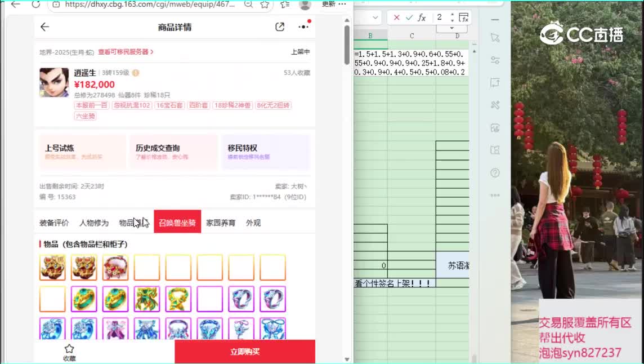644x364 pixels.
Task: Click the share icon beside 商品详情
Action: [280, 27]
